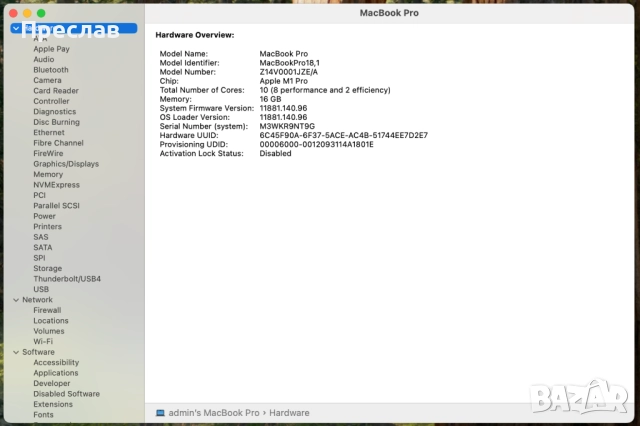Select Audio in sidebar
The width and height of the screenshot is (640, 426).
click(x=44, y=60)
